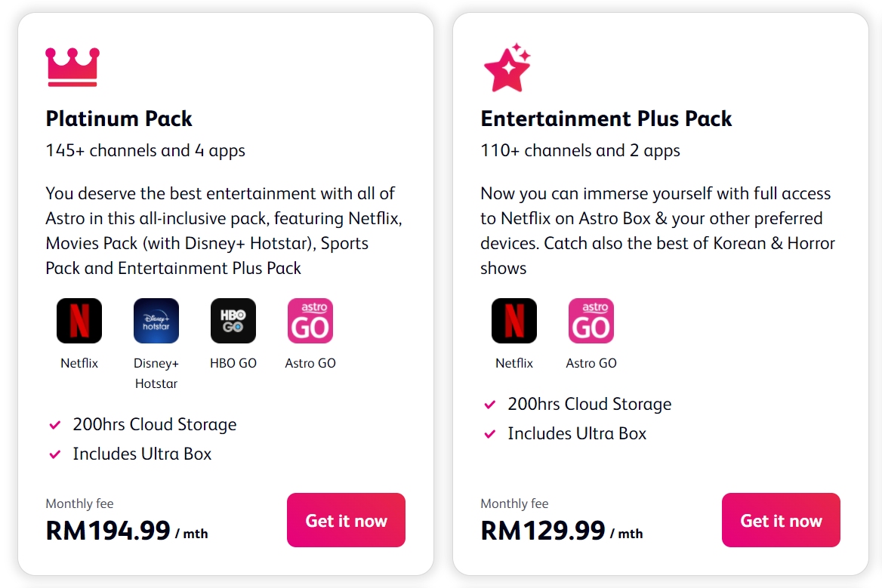Open the HBO GO app icon

coord(233,320)
